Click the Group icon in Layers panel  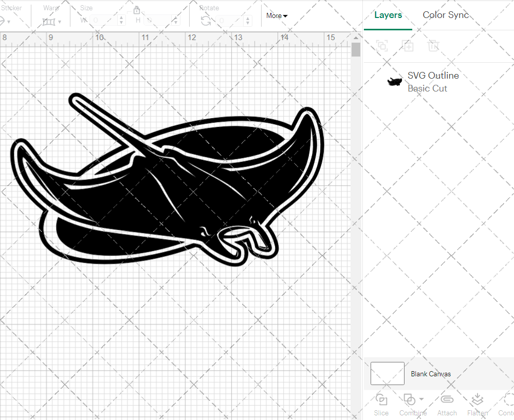pyautogui.click(x=381, y=46)
